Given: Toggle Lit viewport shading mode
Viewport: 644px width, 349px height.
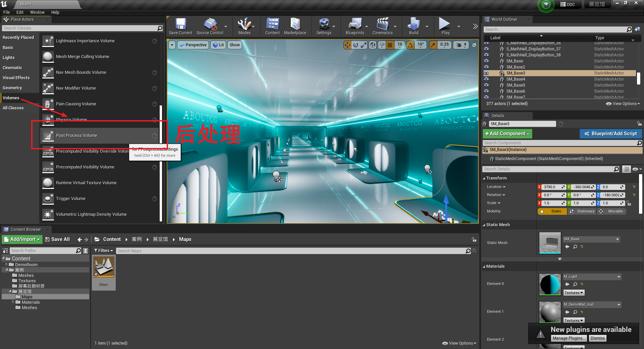Looking at the screenshot, I should coord(218,45).
